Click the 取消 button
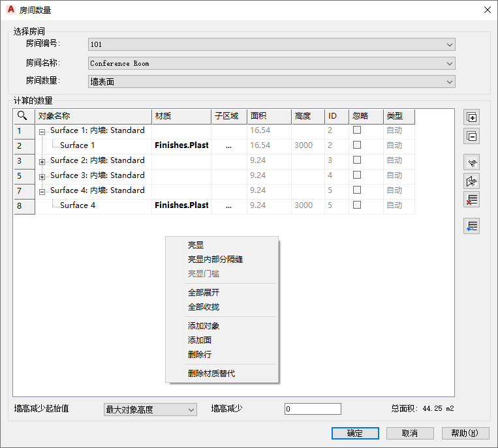Viewport: 498px width, 448px height. click(410, 433)
